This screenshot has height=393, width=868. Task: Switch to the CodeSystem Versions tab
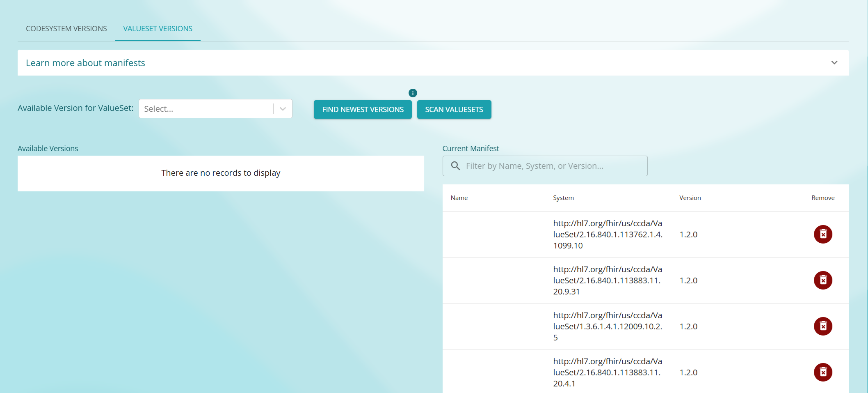(x=66, y=29)
